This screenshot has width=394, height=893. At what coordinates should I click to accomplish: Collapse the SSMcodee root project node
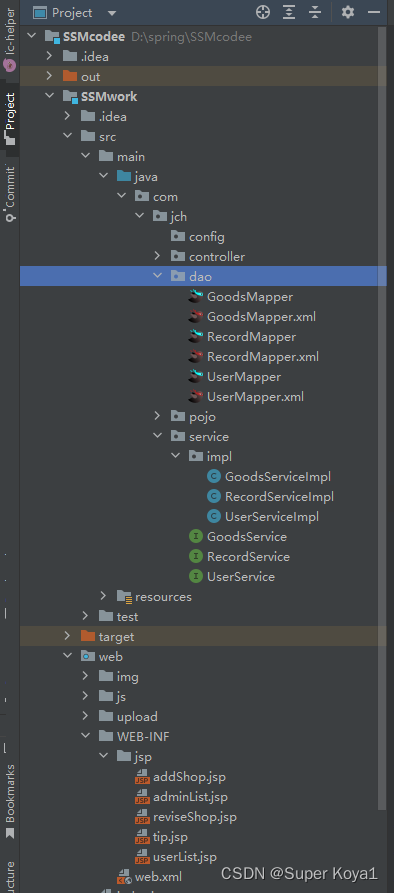pyautogui.click(x=31, y=37)
